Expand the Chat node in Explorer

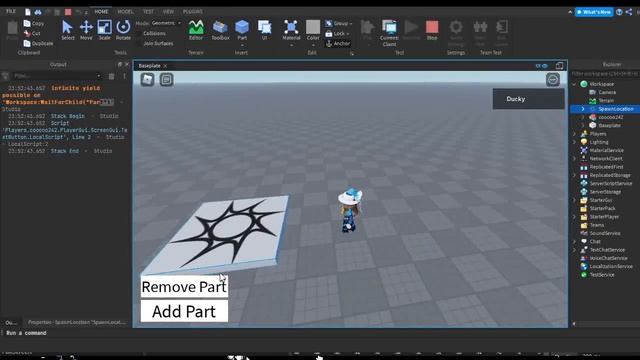[x=574, y=242]
